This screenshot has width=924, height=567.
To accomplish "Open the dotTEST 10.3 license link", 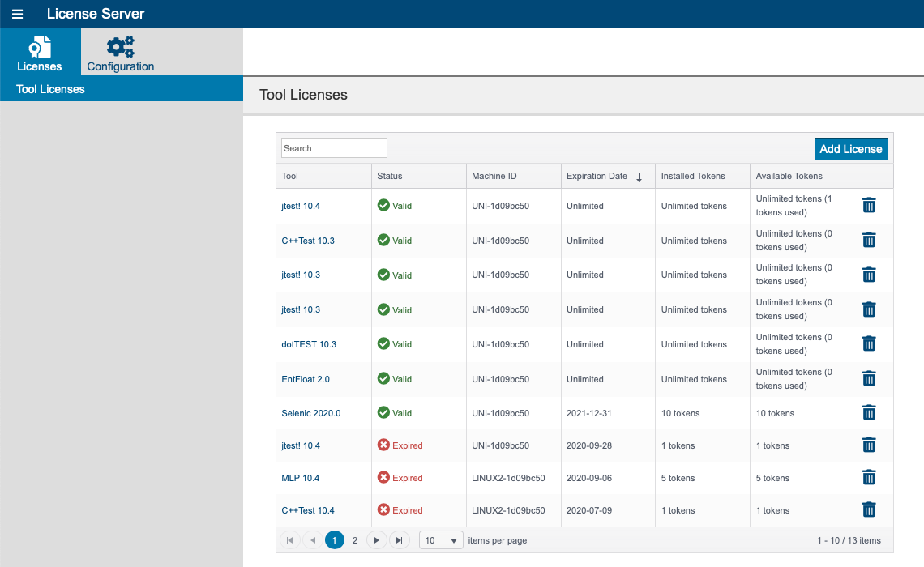I will (x=309, y=344).
